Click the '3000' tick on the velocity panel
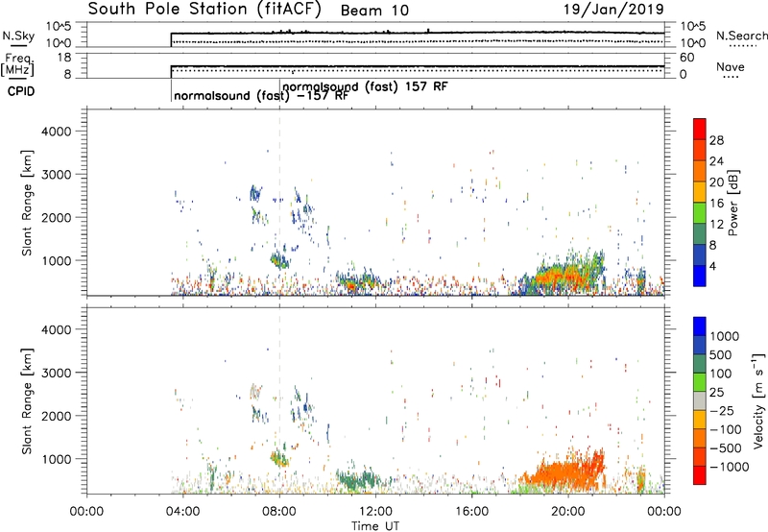 tap(56, 373)
